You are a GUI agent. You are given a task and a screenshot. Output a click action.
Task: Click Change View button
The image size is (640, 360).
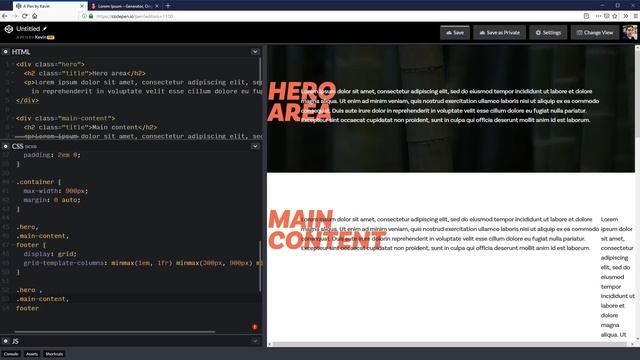pos(595,33)
